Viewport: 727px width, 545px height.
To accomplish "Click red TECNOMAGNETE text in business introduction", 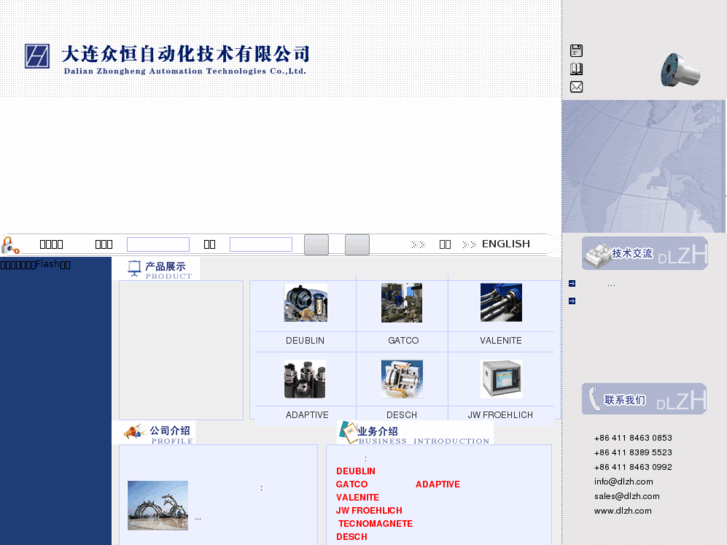I will 376,524.
